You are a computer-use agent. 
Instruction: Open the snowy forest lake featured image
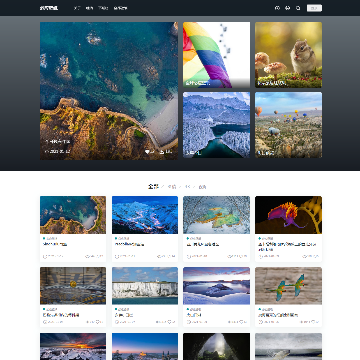(216, 125)
